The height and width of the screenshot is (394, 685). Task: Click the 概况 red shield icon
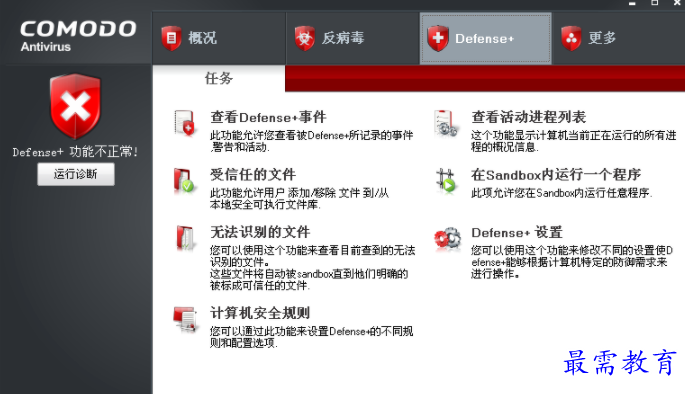[x=171, y=38]
